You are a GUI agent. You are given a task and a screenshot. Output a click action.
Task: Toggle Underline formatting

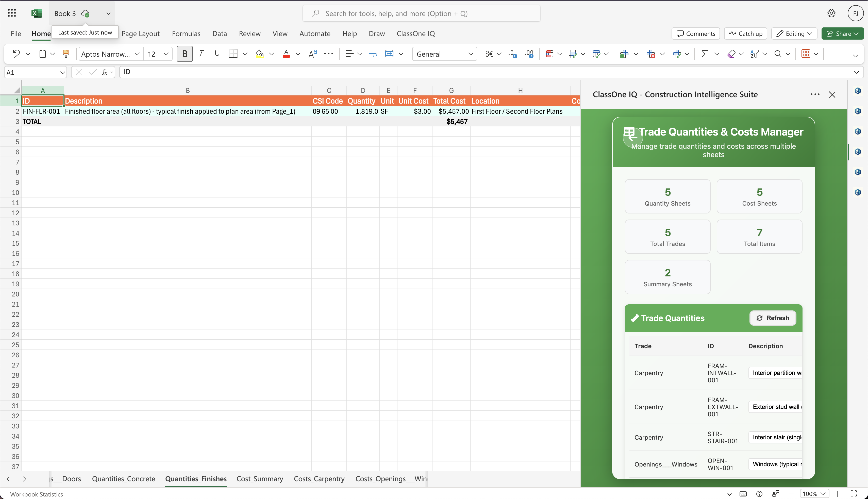[x=217, y=54]
